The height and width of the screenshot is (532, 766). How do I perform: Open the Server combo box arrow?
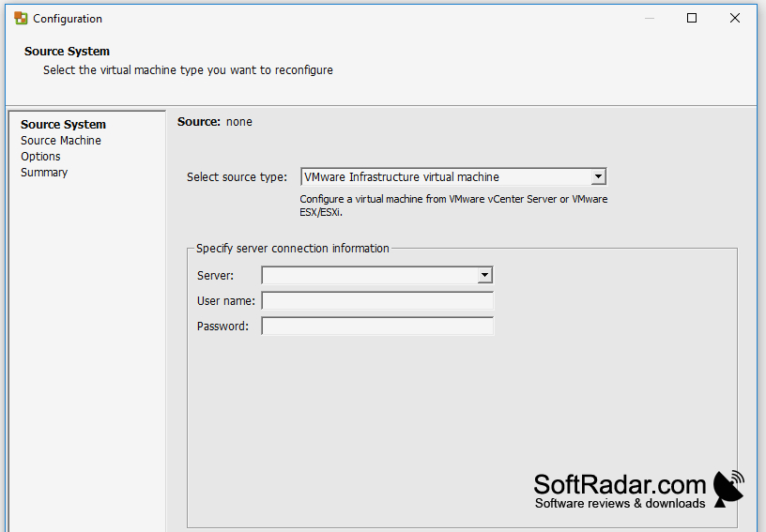click(484, 275)
